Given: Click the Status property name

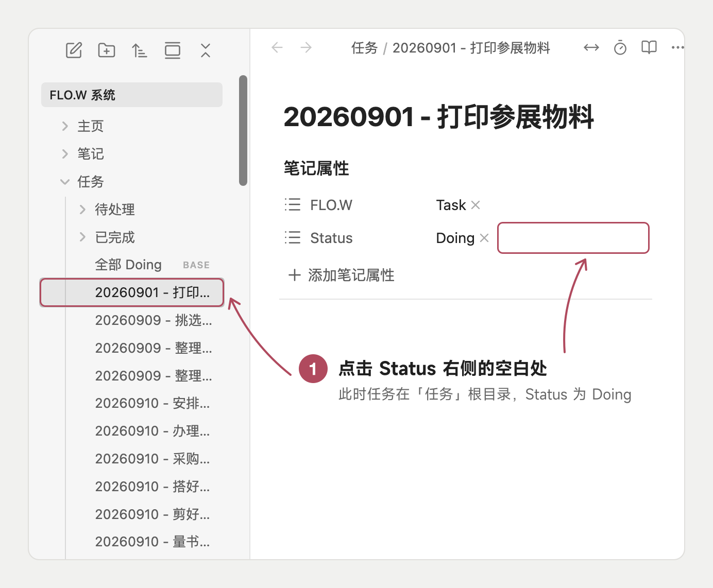Looking at the screenshot, I should coord(331,238).
